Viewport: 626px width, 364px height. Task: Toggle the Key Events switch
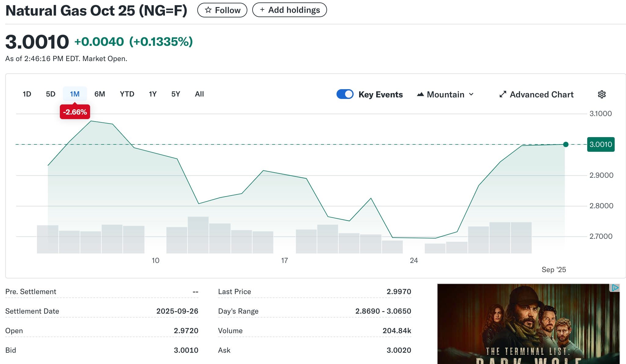coord(345,94)
